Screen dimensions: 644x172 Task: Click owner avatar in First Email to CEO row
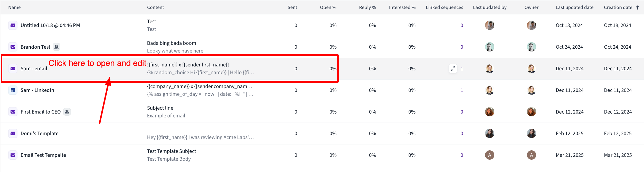tap(532, 112)
